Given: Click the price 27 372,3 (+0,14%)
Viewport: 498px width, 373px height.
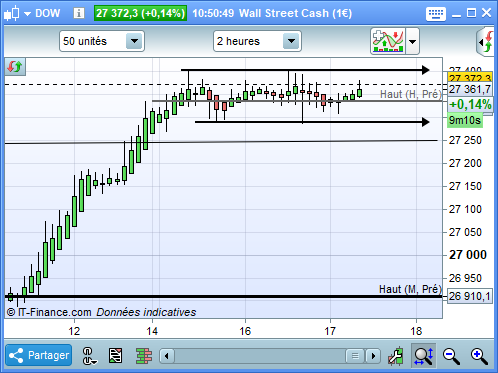Looking at the screenshot, I should [140, 13].
